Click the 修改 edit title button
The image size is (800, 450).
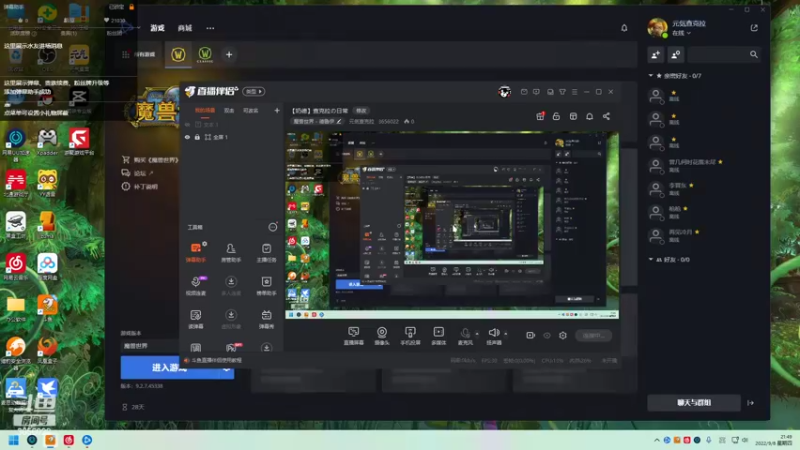pyautogui.click(x=361, y=111)
